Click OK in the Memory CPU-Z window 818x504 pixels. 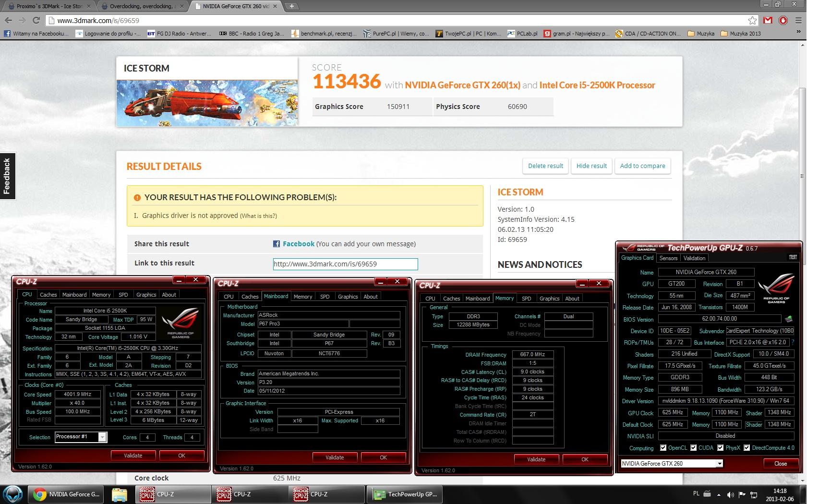(585, 459)
